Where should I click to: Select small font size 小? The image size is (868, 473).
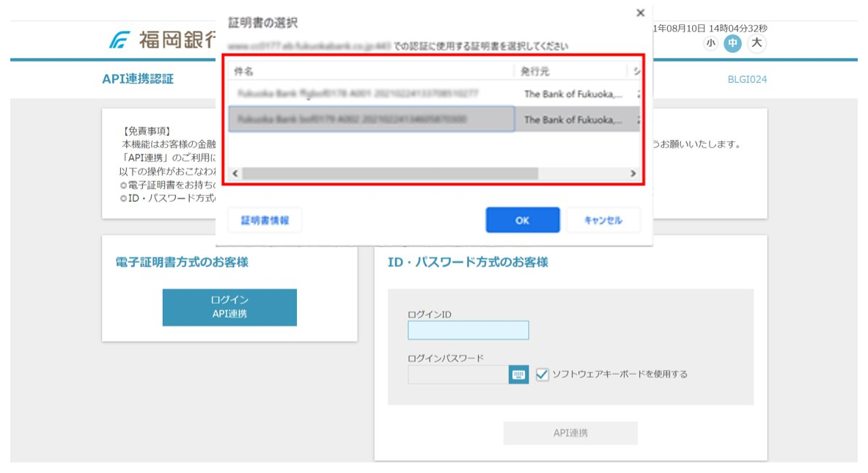click(x=710, y=43)
